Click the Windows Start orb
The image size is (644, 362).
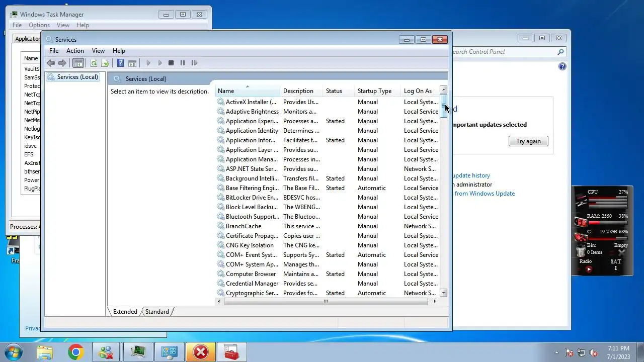tap(13, 352)
